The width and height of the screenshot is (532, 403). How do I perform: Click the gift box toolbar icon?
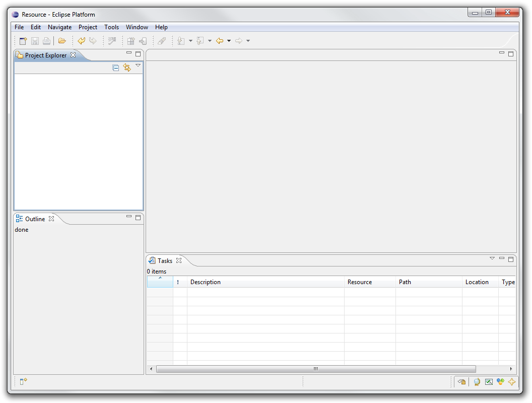pyautogui.click(x=131, y=41)
